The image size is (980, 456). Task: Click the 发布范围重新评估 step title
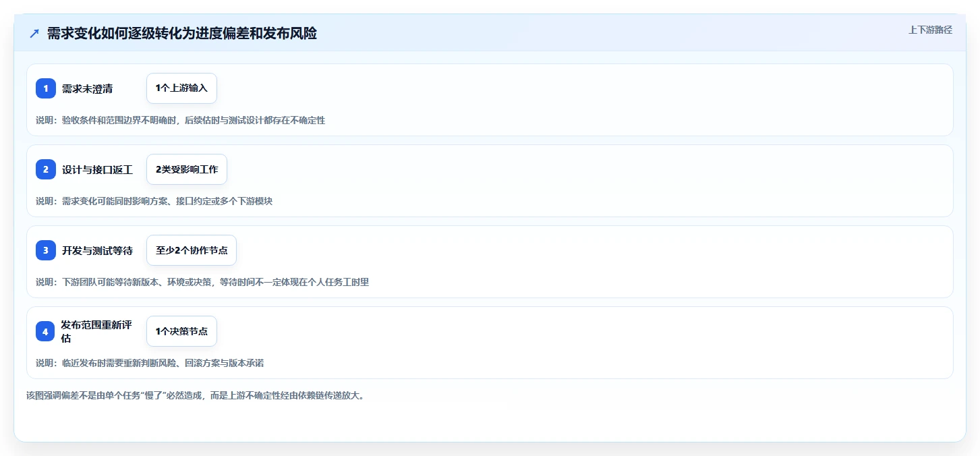[98, 331]
